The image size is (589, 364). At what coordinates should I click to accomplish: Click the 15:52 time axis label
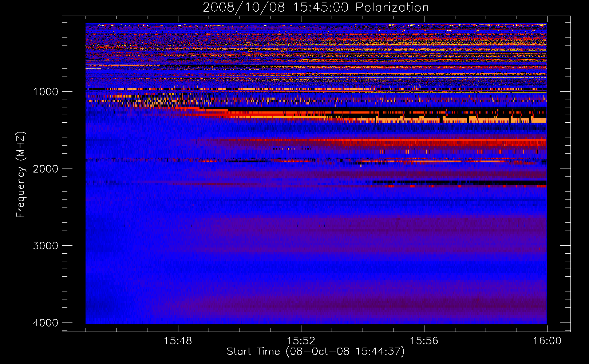click(x=301, y=341)
